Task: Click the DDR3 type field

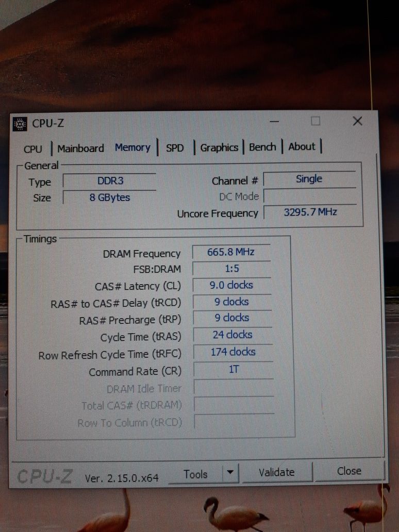Action: (x=110, y=181)
